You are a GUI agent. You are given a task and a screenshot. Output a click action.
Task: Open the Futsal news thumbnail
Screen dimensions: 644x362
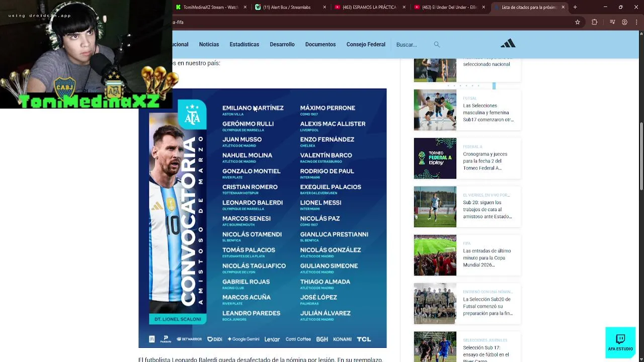point(435,110)
